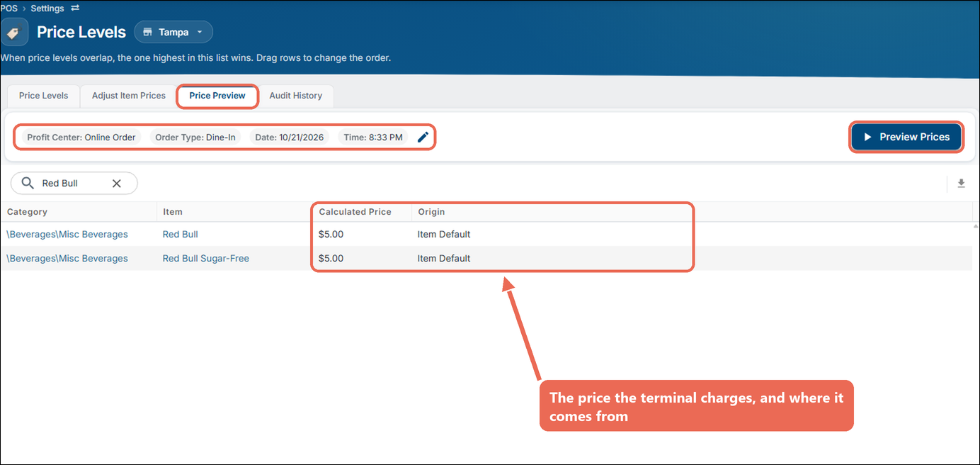Viewport: 980px width, 465px height.
Task: Clear the Red Bull search with X
Action: coord(117,184)
